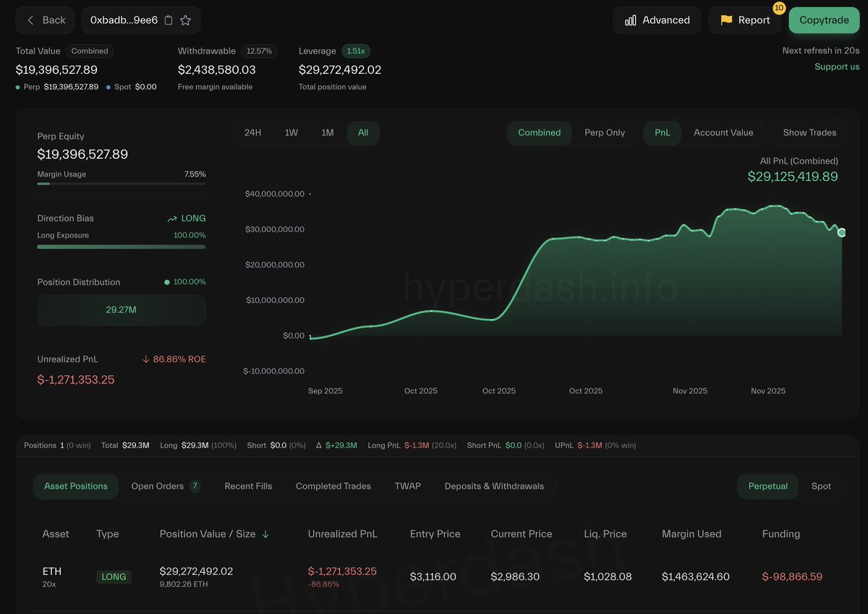Image resolution: width=868 pixels, height=614 pixels.
Task: Go back using the Back button
Action: tap(45, 20)
